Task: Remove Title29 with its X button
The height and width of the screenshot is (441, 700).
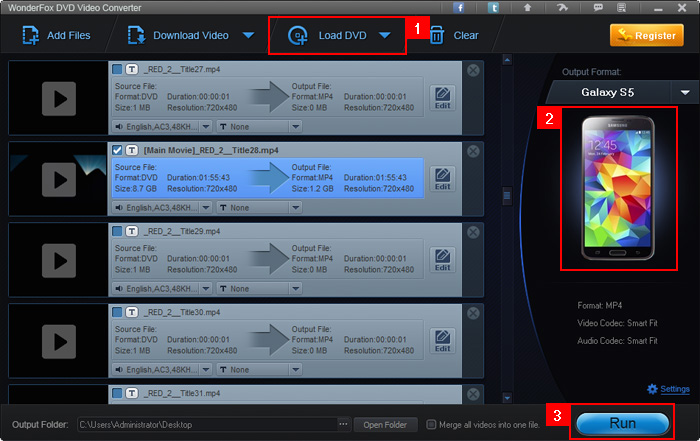Action: (473, 232)
